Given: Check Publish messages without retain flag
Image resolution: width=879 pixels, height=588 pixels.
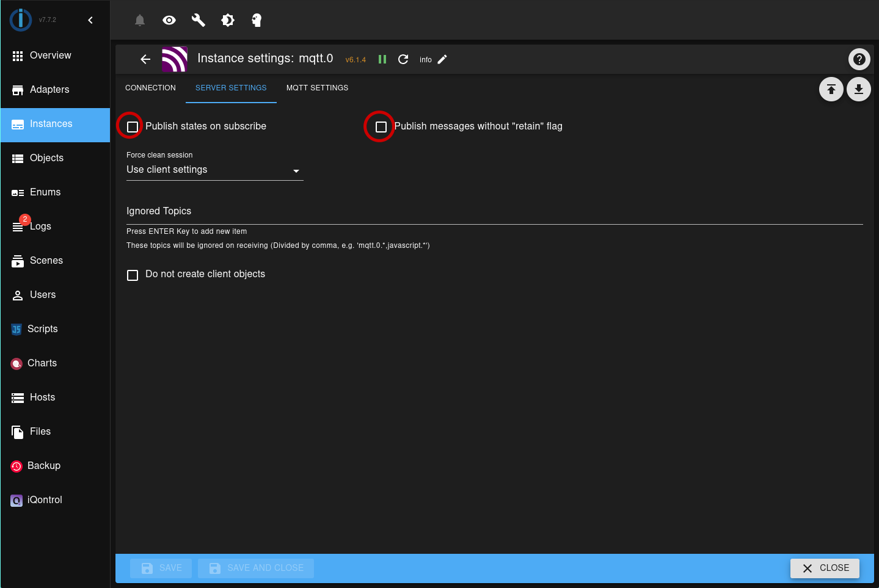Looking at the screenshot, I should [381, 126].
